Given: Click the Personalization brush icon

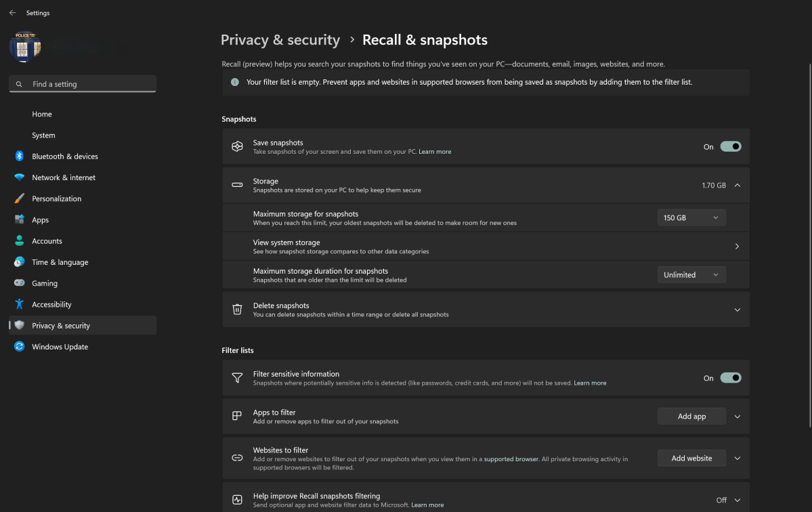Looking at the screenshot, I should 18,198.
